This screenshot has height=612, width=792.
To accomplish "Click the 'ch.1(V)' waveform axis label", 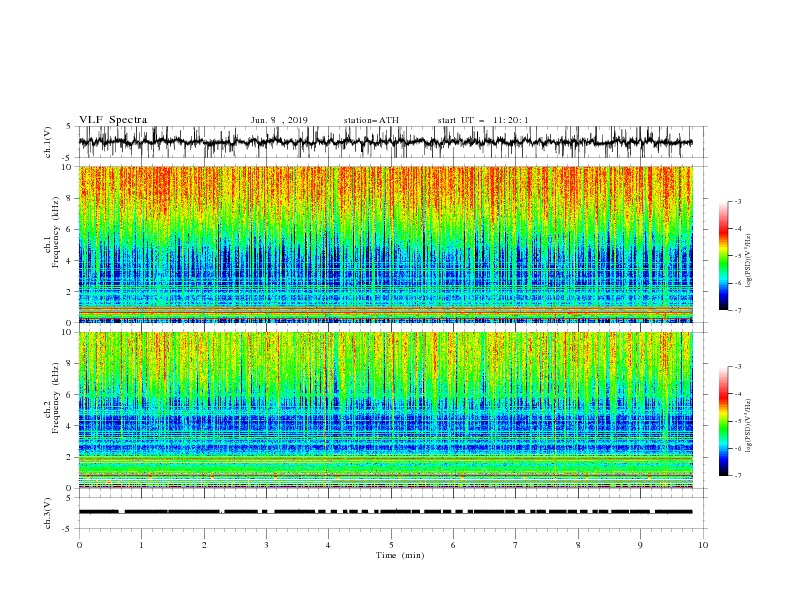I will pyautogui.click(x=48, y=142).
